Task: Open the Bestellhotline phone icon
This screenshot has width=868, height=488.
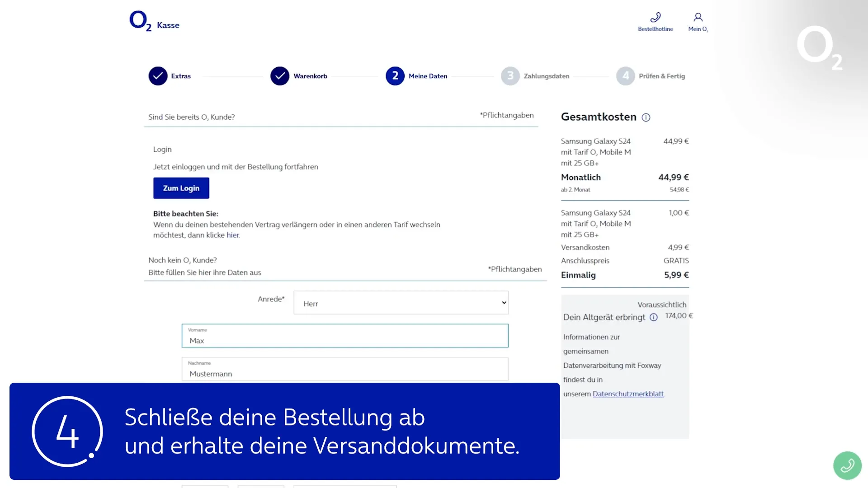Action: pos(655,18)
